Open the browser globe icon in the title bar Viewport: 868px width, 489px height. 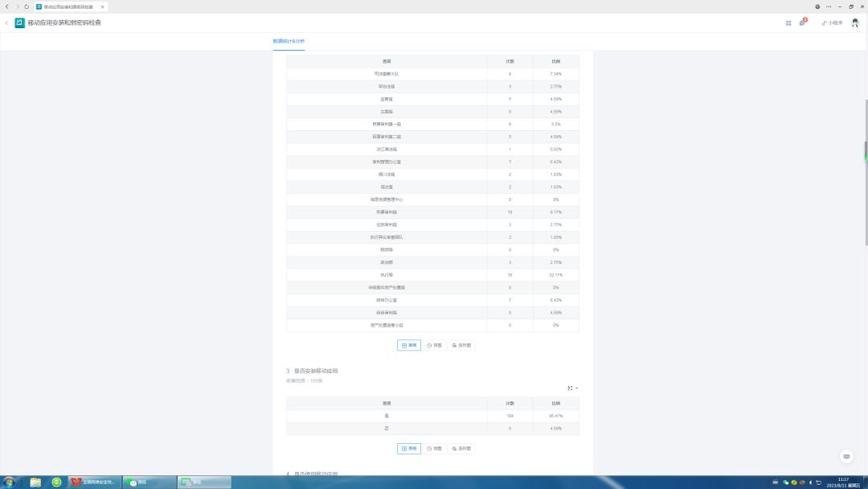coord(817,6)
